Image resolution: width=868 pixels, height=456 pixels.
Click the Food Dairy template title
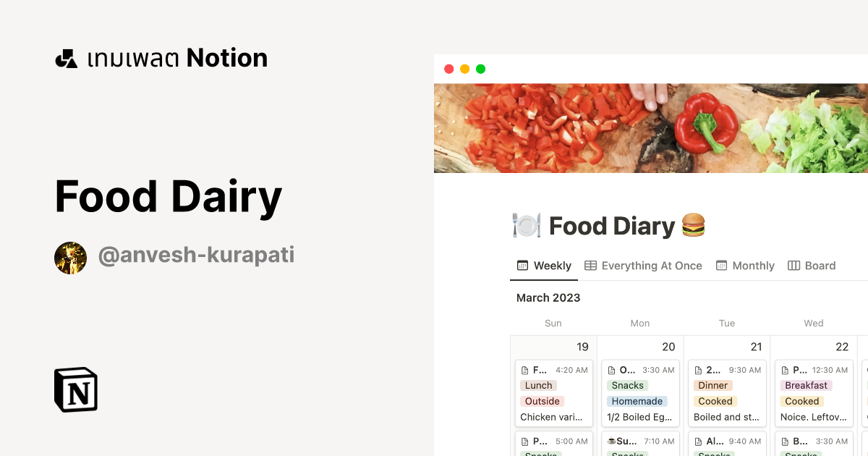(168, 196)
